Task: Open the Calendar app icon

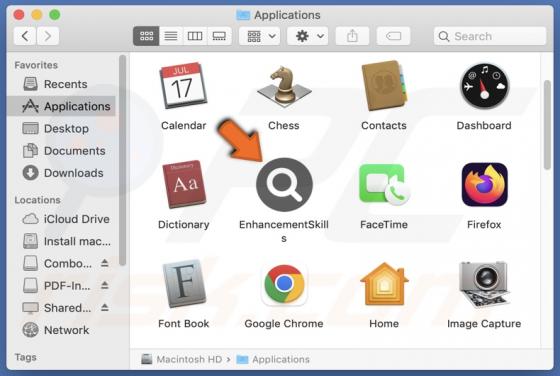Action: pos(183,86)
